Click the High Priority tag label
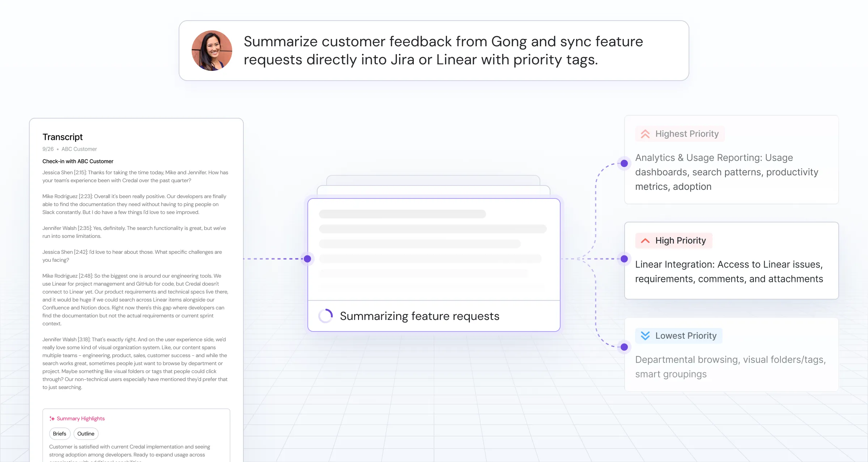This screenshot has height=462, width=868. pos(680,241)
